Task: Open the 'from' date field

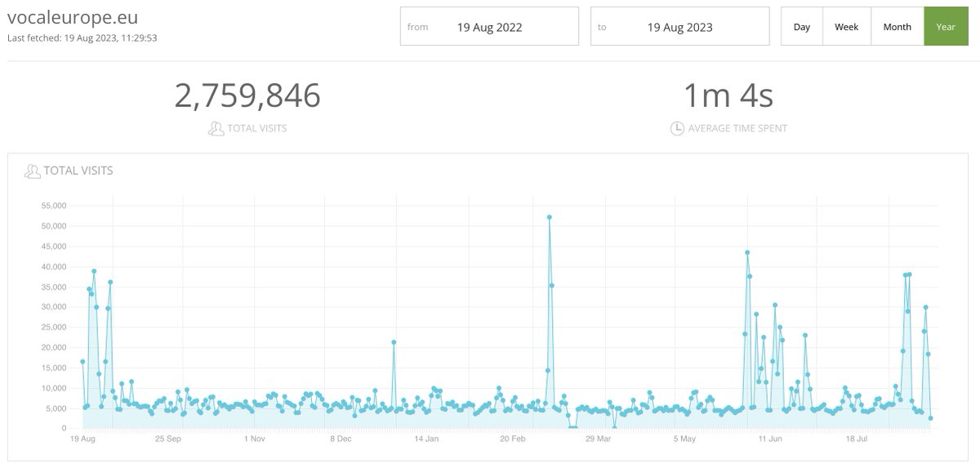Action: (489, 26)
